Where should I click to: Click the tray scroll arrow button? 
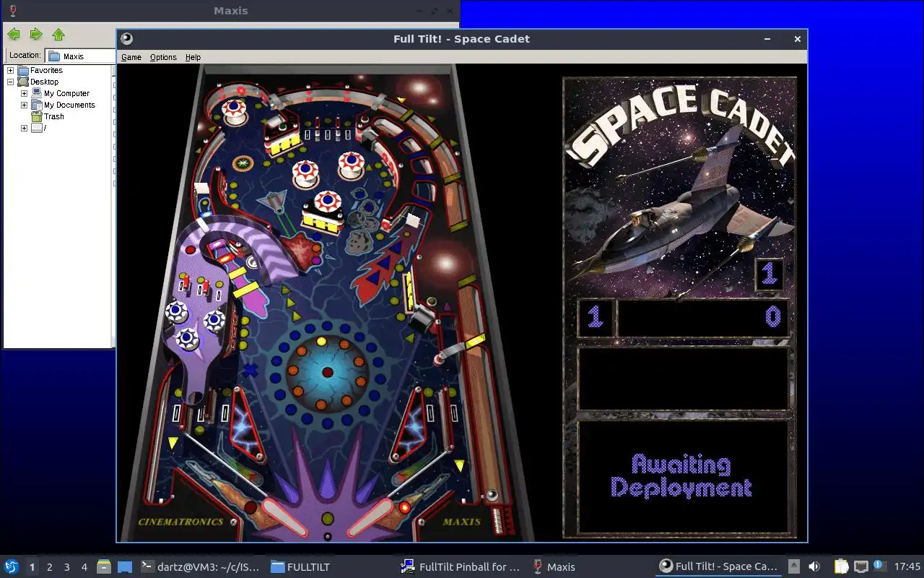[793, 567]
